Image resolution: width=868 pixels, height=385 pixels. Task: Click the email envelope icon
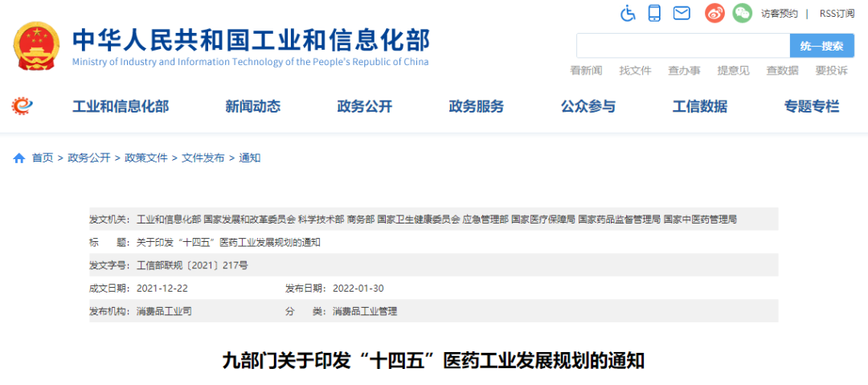tap(682, 14)
